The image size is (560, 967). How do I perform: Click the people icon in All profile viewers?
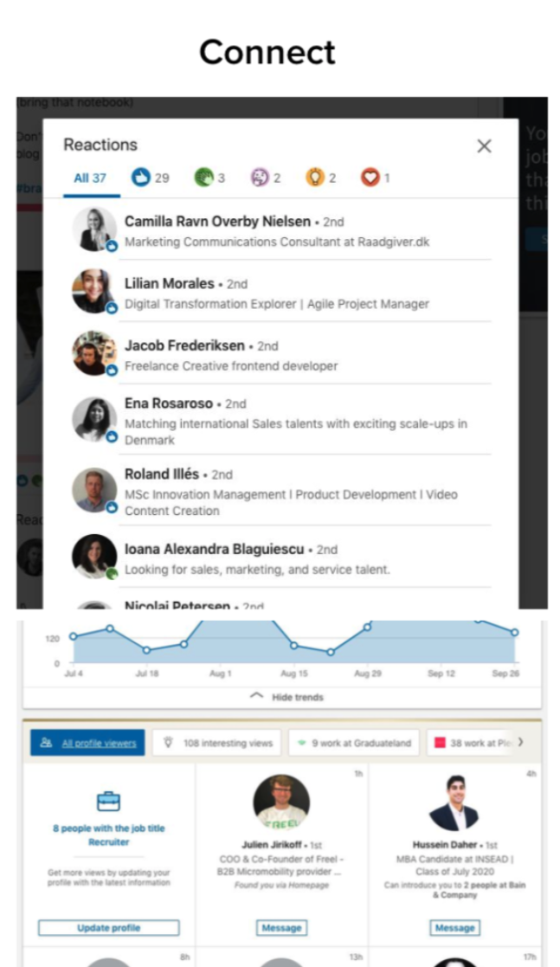pyautogui.click(x=46, y=743)
